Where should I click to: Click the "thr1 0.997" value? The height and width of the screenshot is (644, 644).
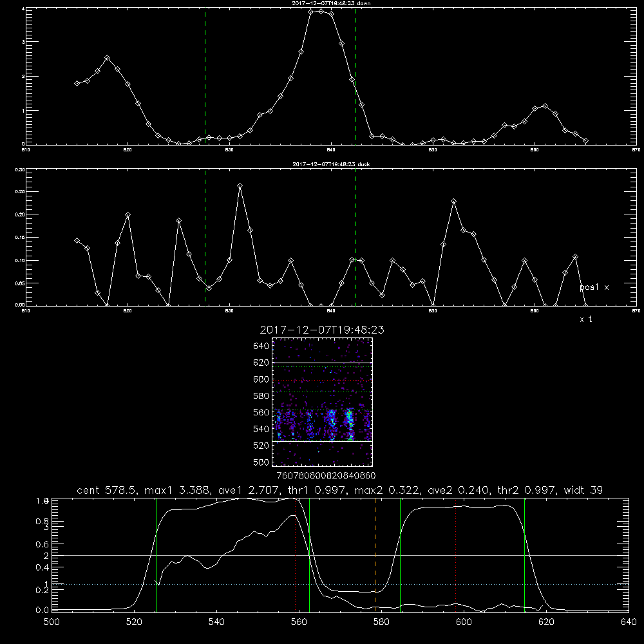[316, 490]
